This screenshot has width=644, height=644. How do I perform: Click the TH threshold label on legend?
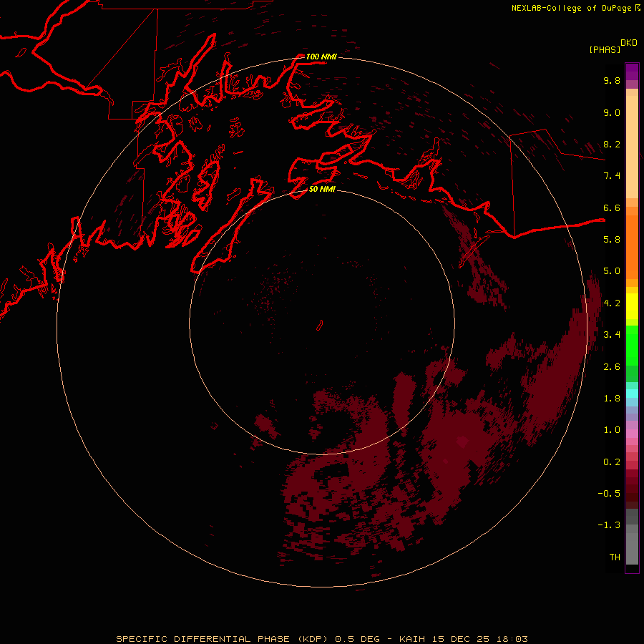[x=615, y=557]
